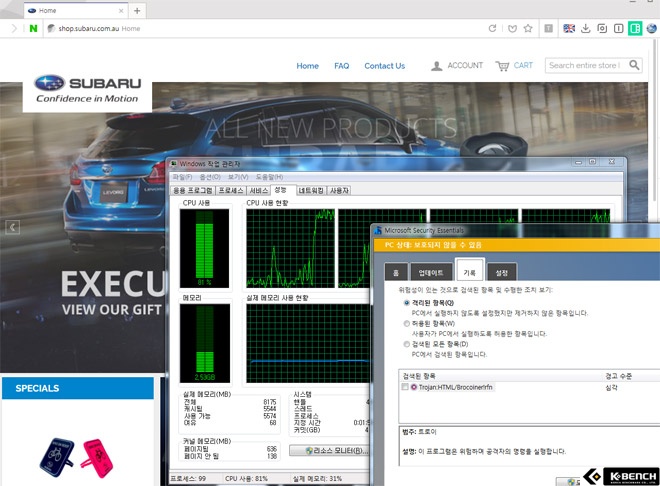The height and width of the screenshot is (486, 660).
Task: Open the 업데이트 tab in Security Essentials
Action: click(431, 272)
